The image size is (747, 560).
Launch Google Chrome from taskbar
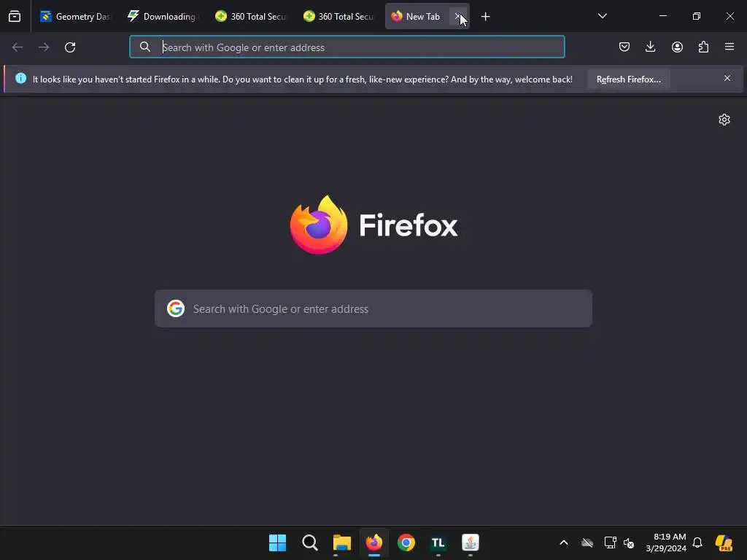pyautogui.click(x=406, y=542)
